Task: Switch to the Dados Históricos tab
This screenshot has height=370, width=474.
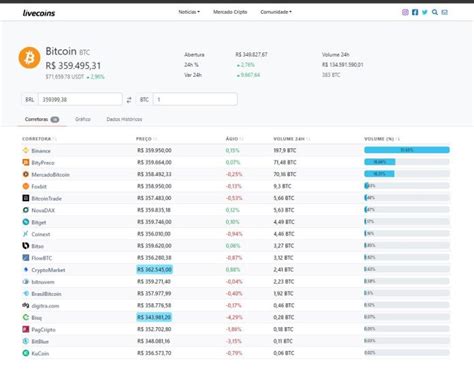Action: click(124, 119)
